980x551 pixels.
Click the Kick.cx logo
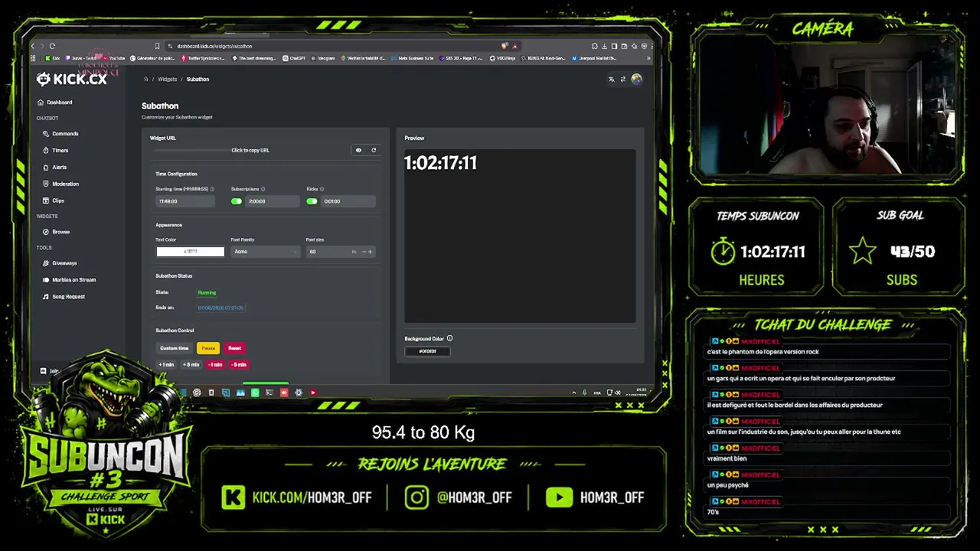pos(71,79)
